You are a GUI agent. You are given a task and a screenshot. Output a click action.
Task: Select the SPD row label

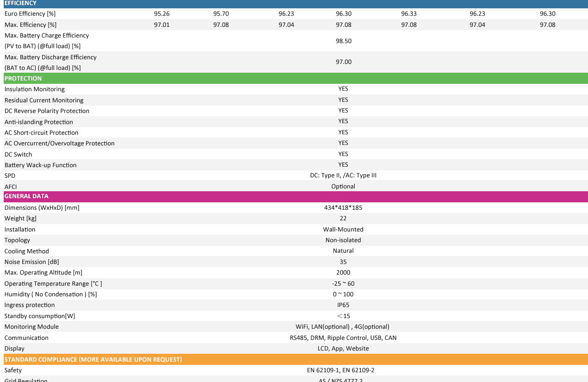coord(10,175)
